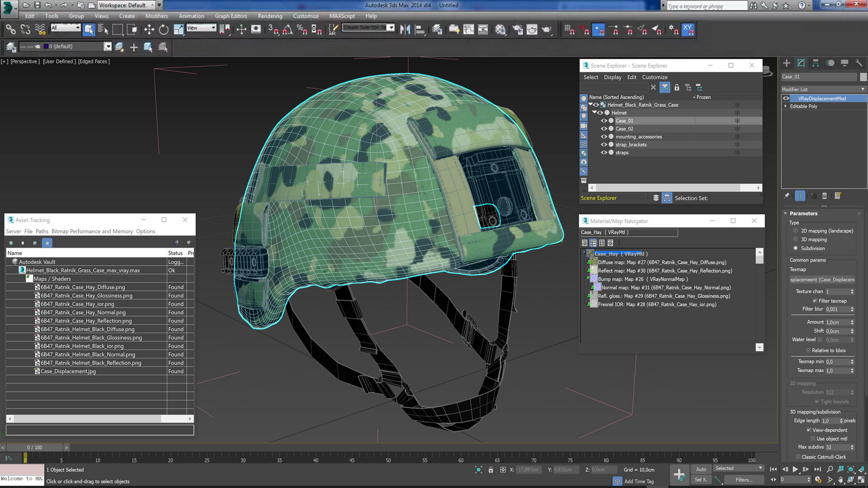Open the reference coordinate View dropdown
The height and width of the screenshot is (488, 868).
point(201,28)
